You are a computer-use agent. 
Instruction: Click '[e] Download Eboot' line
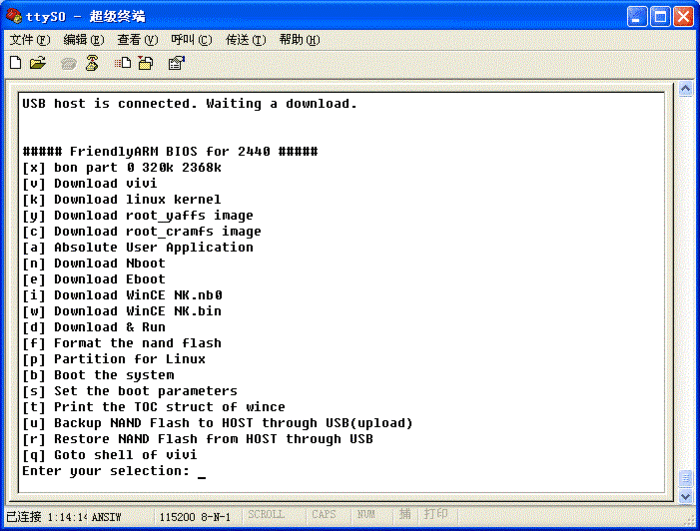pyautogui.click(x=94, y=280)
